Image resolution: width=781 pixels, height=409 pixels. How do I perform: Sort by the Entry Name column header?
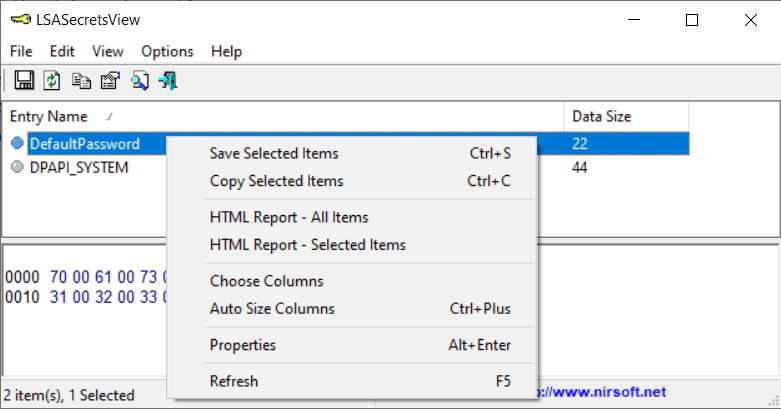(283, 117)
